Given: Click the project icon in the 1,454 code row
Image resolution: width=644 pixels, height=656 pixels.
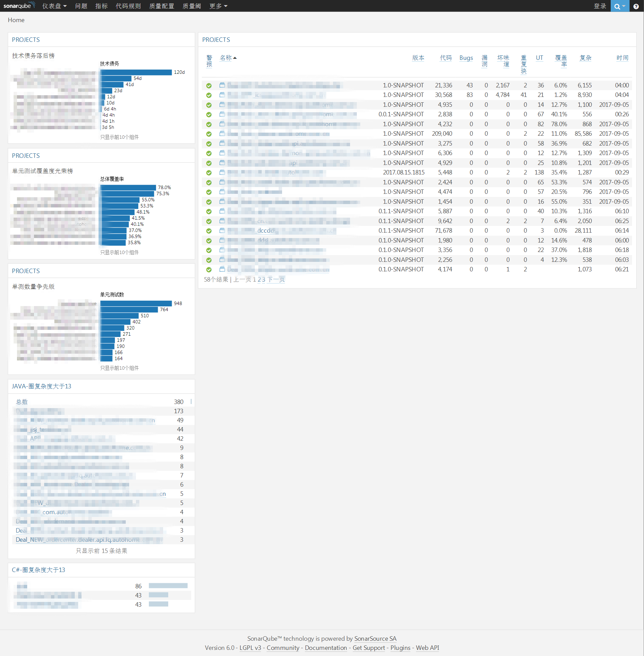Looking at the screenshot, I should 222,202.
